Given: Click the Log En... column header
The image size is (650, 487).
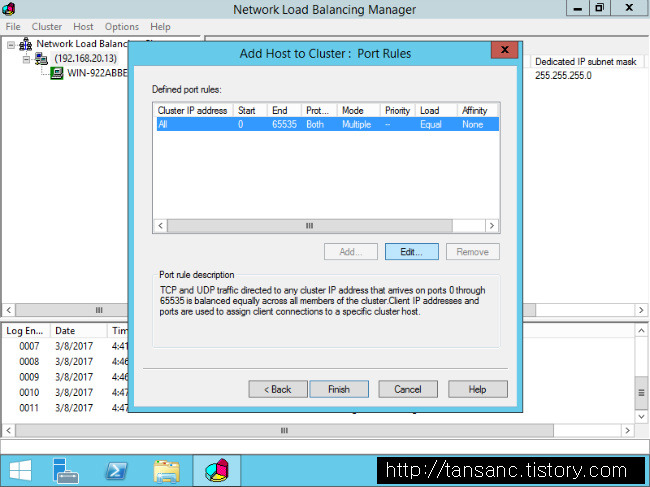Looking at the screenshot, I should [26, 331].
